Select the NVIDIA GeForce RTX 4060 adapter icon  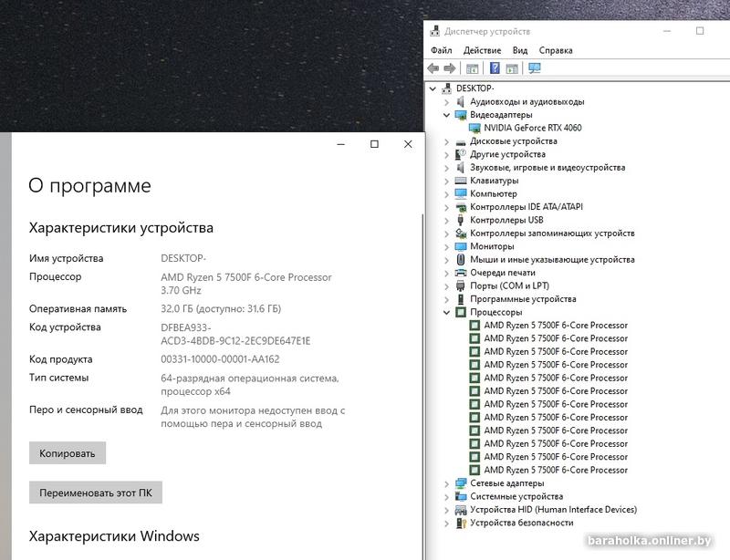point(474,128)
